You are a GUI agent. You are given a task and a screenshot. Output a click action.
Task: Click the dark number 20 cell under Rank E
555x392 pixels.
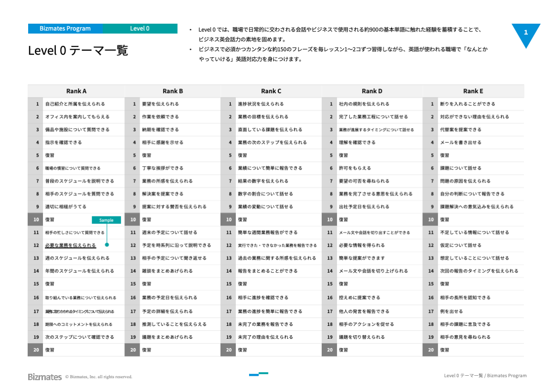click(431, 350)
